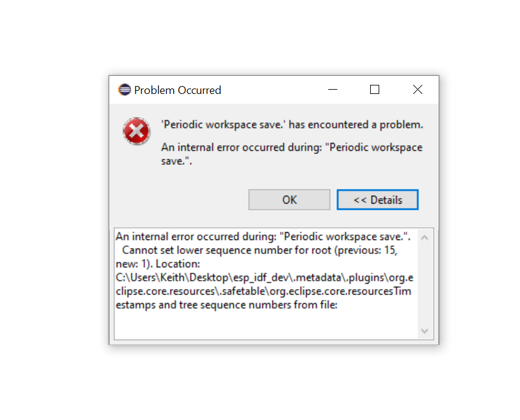Click the details scrollbar down arrow
The height and width of the screenshot is (420, 520).
pyautogui.click(x=425, y=330)
